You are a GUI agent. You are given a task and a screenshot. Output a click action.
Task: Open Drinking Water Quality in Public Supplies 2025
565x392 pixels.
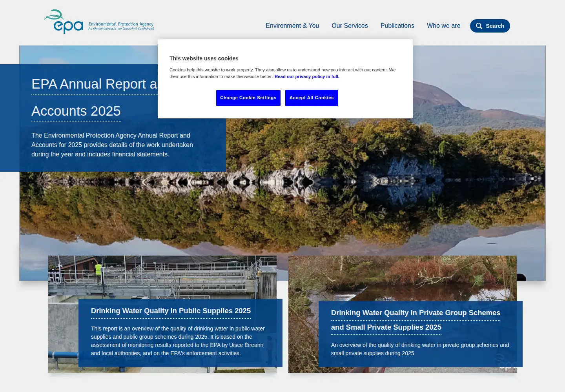coord(171,311)
